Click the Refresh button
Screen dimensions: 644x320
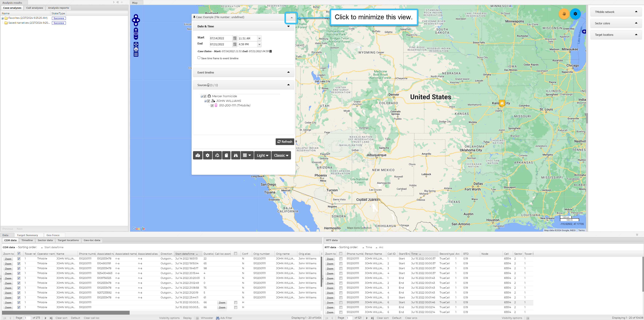click(285, 142)
